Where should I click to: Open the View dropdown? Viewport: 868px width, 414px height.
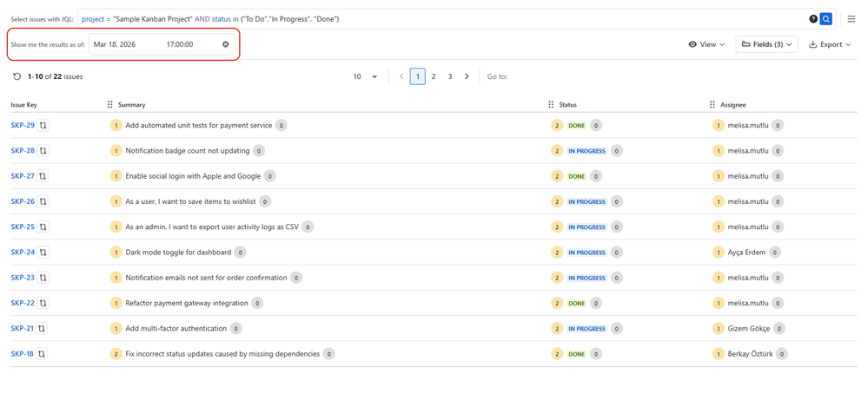pos(706,44)
